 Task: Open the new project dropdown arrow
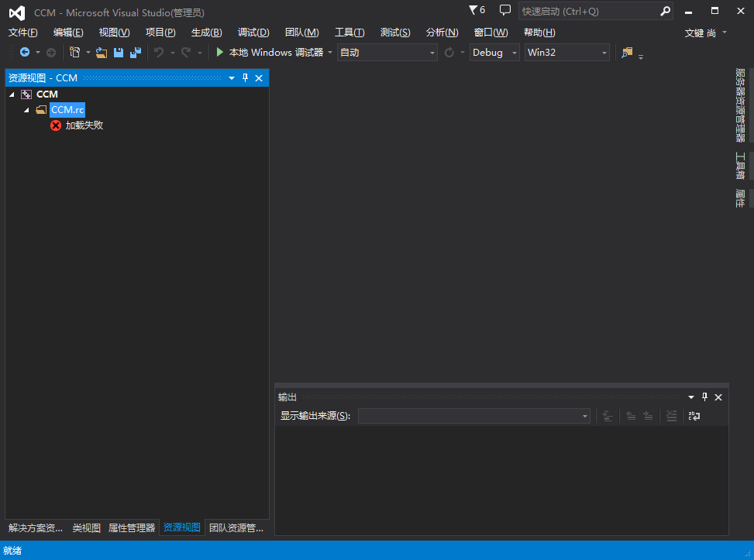click(88, 53)
